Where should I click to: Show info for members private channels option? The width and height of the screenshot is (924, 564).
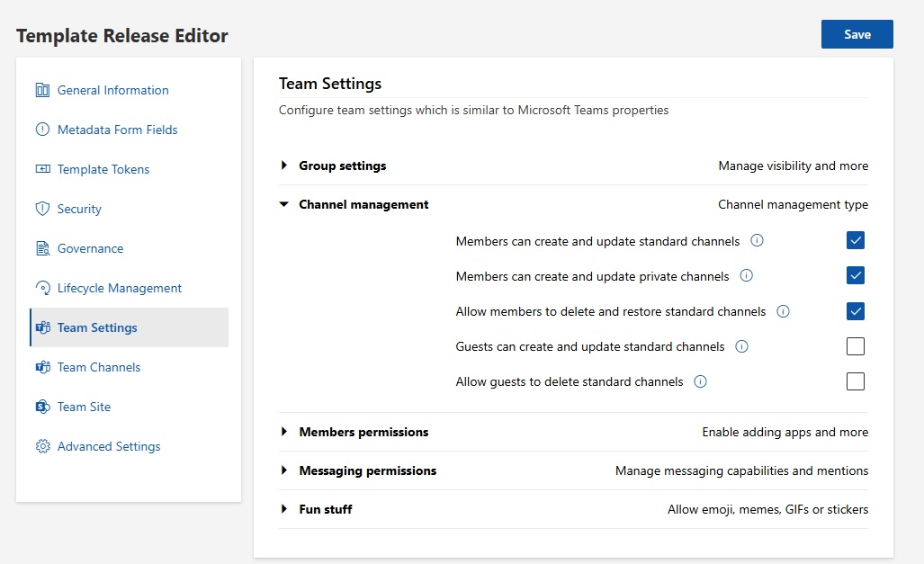tap(746, 276)
